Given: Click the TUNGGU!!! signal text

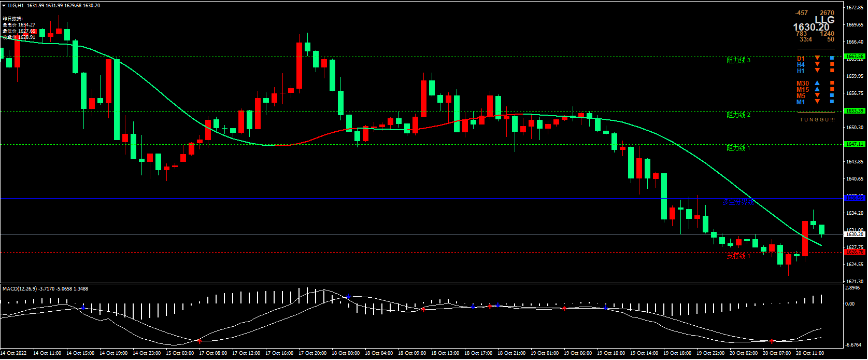Looking at the screenshot, I should coord(817,120).
